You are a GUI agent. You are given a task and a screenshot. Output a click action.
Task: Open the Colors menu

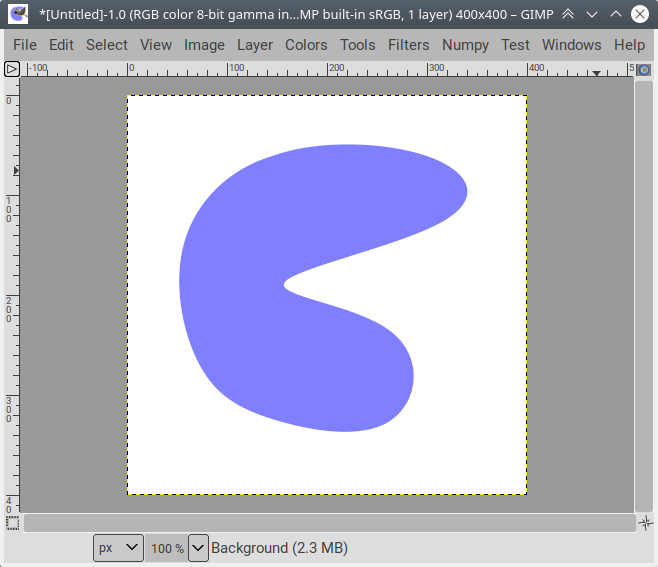pyautogui.click(x=306, y=45)
